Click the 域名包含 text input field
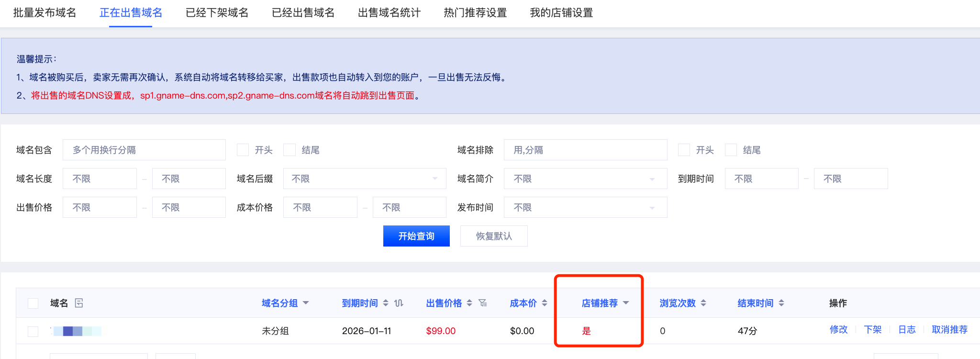The width and height of the screenshot is (980, 359). [144, 150]
